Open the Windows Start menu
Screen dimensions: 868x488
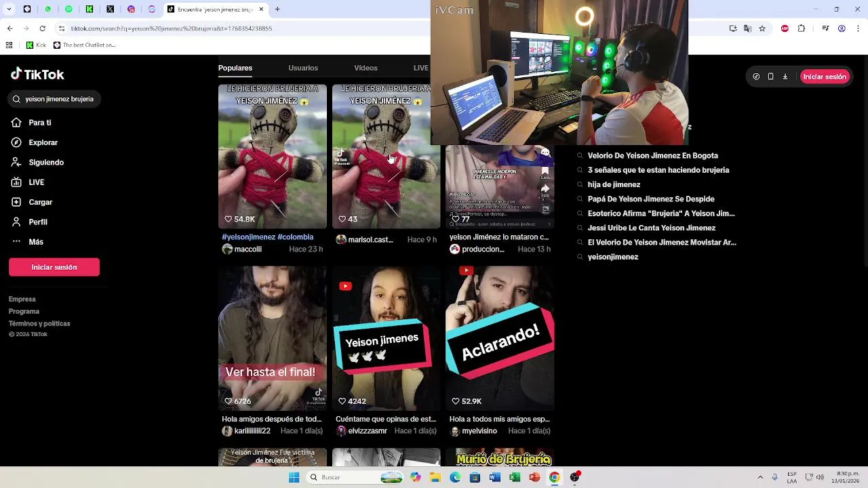point(294,477)
